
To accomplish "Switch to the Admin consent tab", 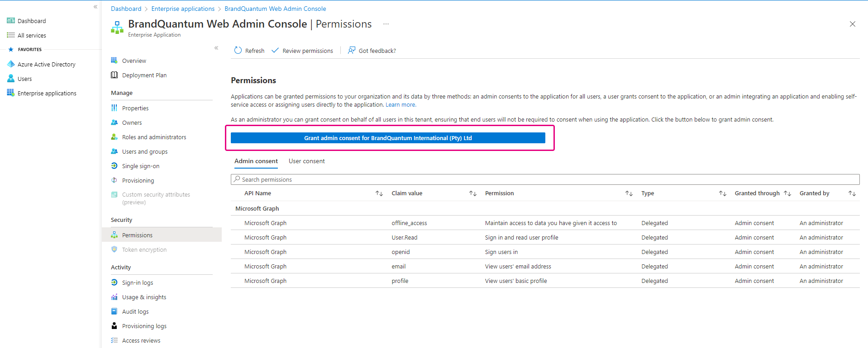I will pos(256,161).
